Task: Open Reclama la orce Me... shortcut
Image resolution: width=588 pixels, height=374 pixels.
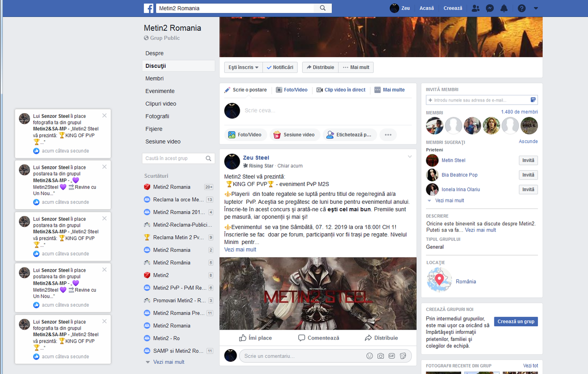Action: [179, 200]
